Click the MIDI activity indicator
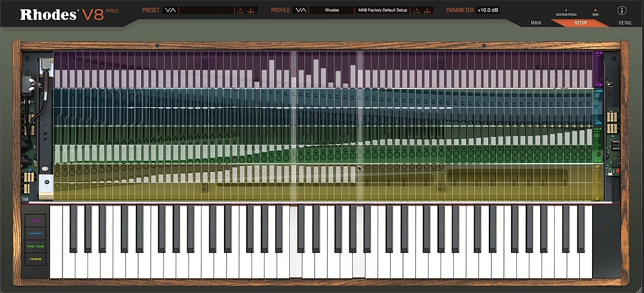Image resolution: width=644 pixels, height=293 pixels. pos(595,12)
